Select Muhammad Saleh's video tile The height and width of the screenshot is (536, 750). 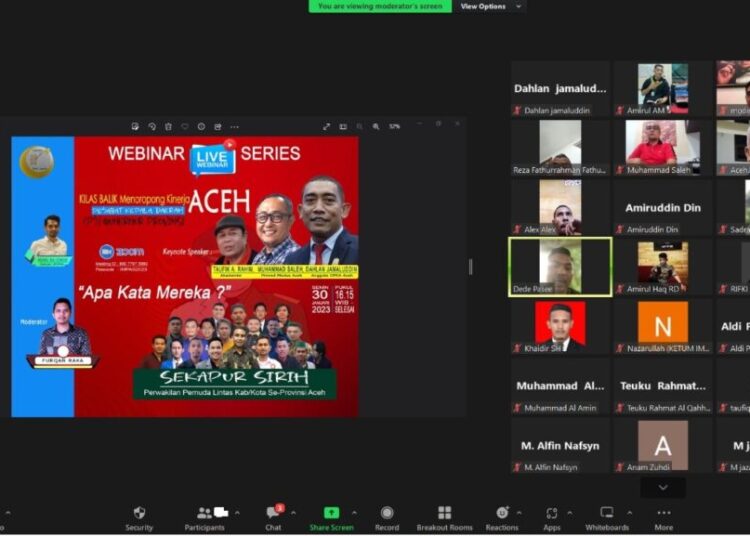[x=663, y=148]
